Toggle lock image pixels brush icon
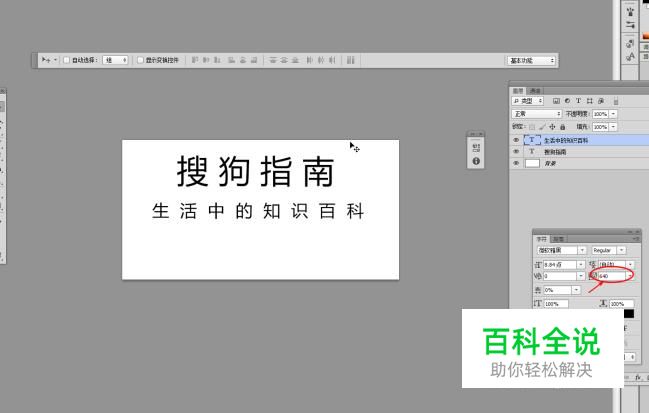 tap(542, 127)
